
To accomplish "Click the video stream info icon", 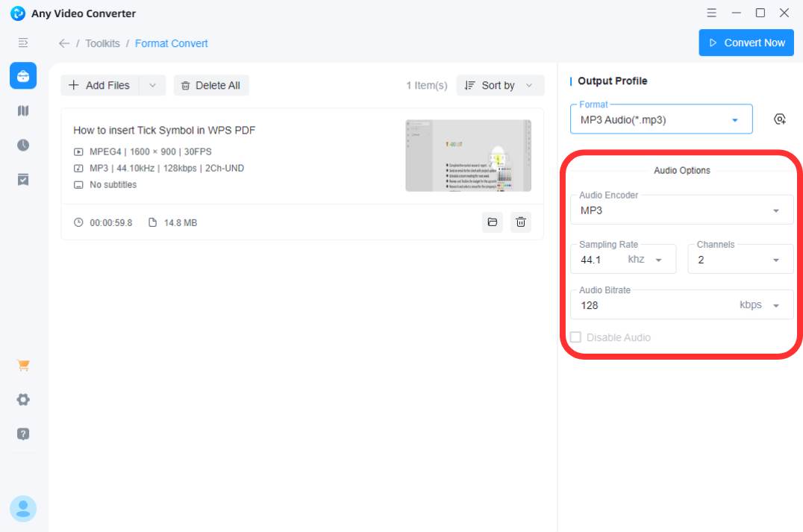I will click(x=78, y=151).
